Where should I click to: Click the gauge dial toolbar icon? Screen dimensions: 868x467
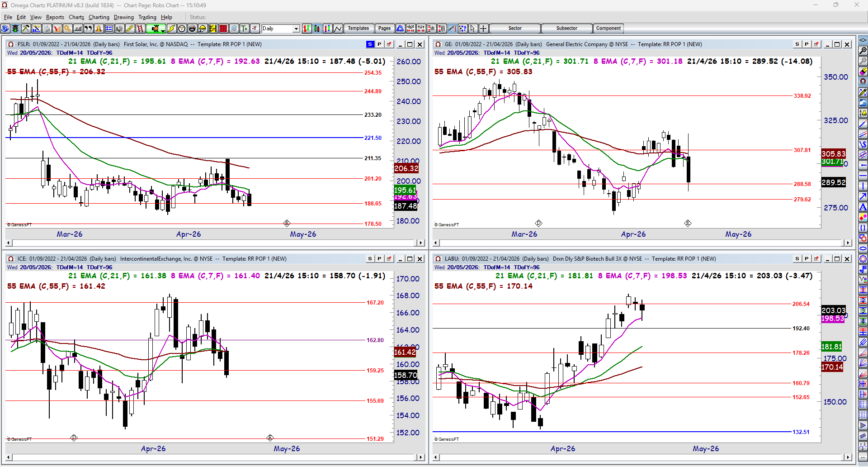click(x=182, y=29)
